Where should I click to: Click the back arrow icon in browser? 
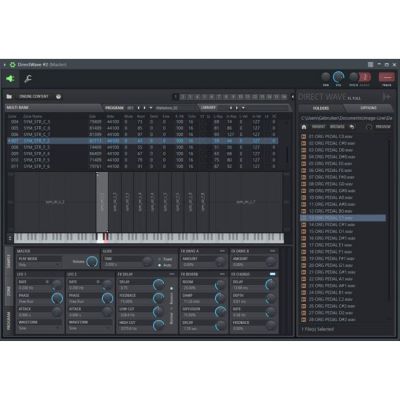click(x=351, y=127)
